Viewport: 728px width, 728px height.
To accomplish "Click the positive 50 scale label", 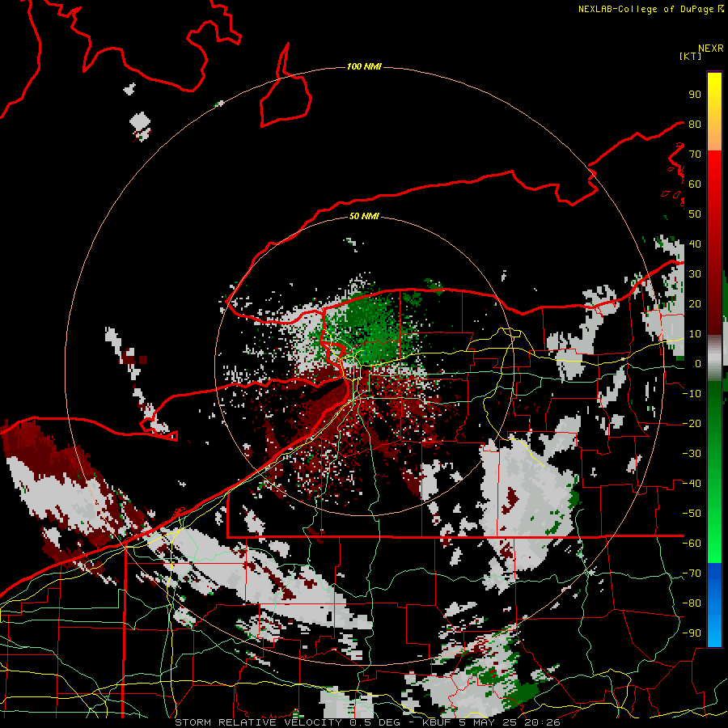I will coord(695,214).
